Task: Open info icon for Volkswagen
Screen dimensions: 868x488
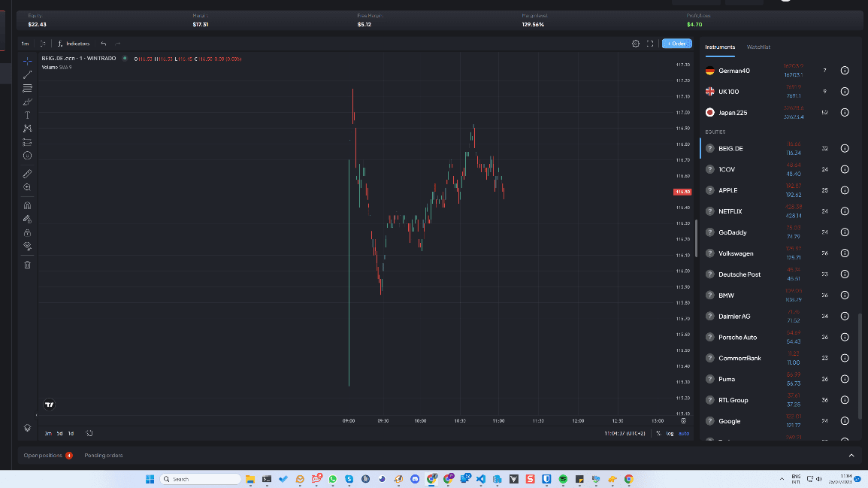Action: coord(845,253)
